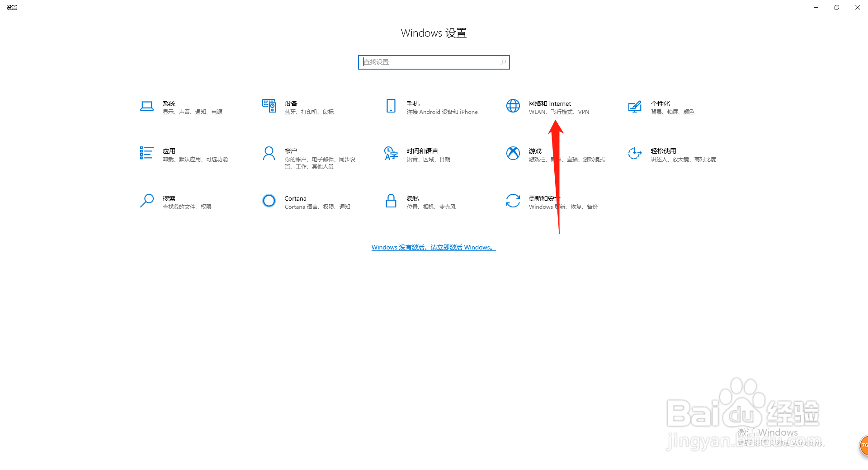Image resolution: width=868 pixels, height=470 pixels.
Task: Select the Cortana category title
Action: (295, 198)
